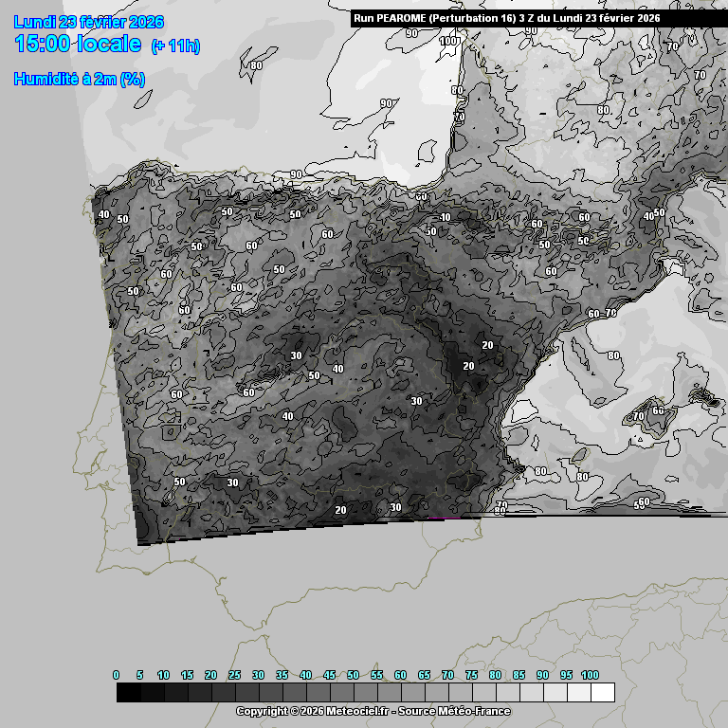Pick the black 0–5 legend swatch
The image size is (728, 728).
click(128, 693)
